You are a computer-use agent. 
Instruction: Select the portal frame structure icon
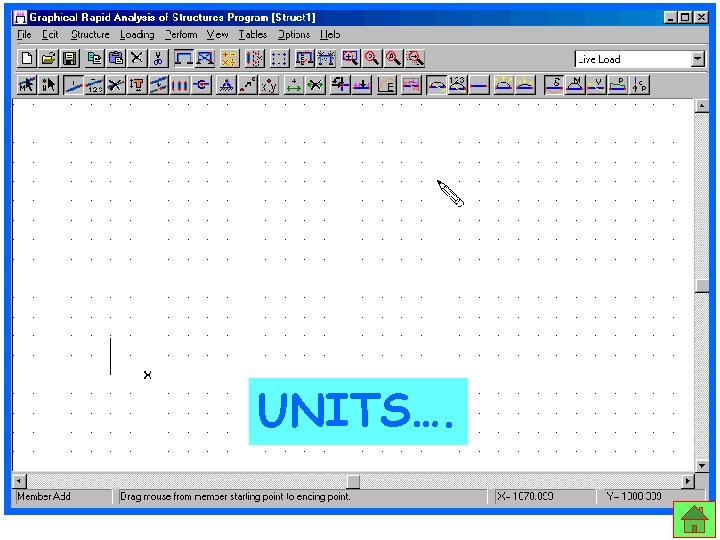pos(184,58)
